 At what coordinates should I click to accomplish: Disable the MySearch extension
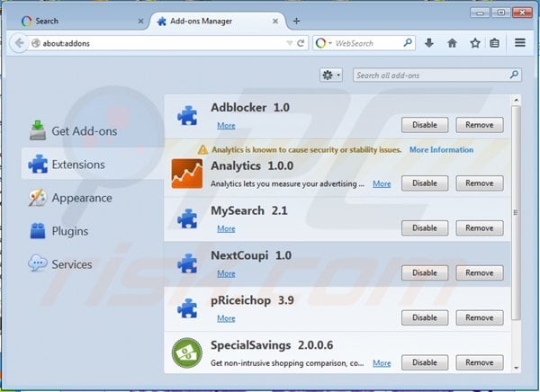(x=425, y=227)
